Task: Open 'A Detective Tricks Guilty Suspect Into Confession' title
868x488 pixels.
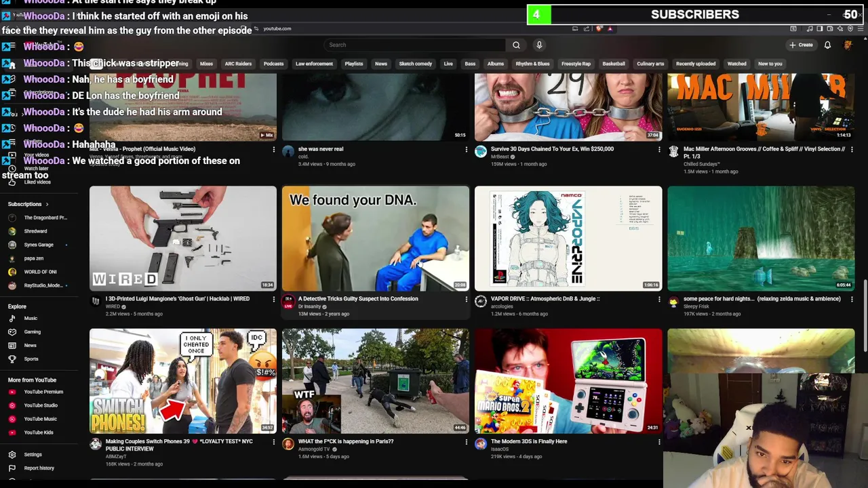Action: coord(358,299)
